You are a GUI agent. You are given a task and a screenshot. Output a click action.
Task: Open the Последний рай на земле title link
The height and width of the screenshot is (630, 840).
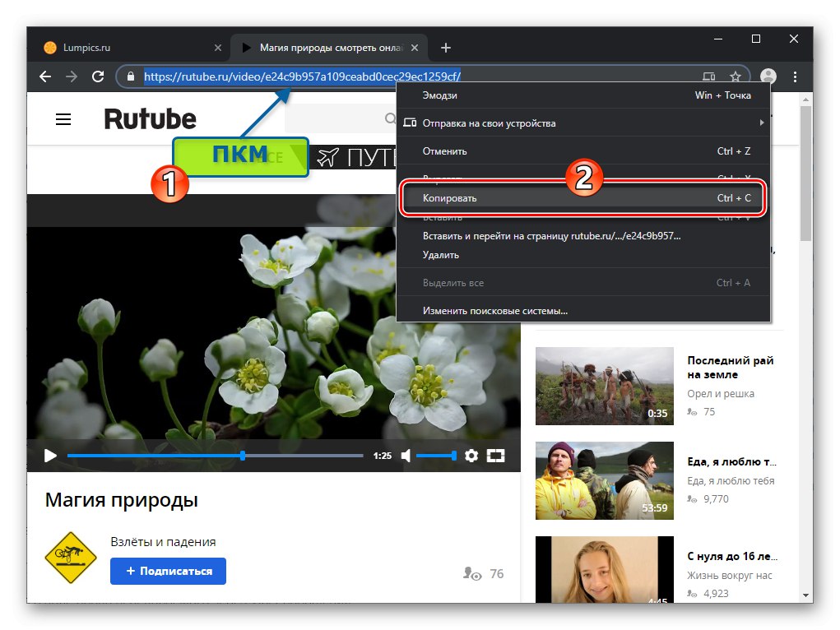(x=731, y=368)
